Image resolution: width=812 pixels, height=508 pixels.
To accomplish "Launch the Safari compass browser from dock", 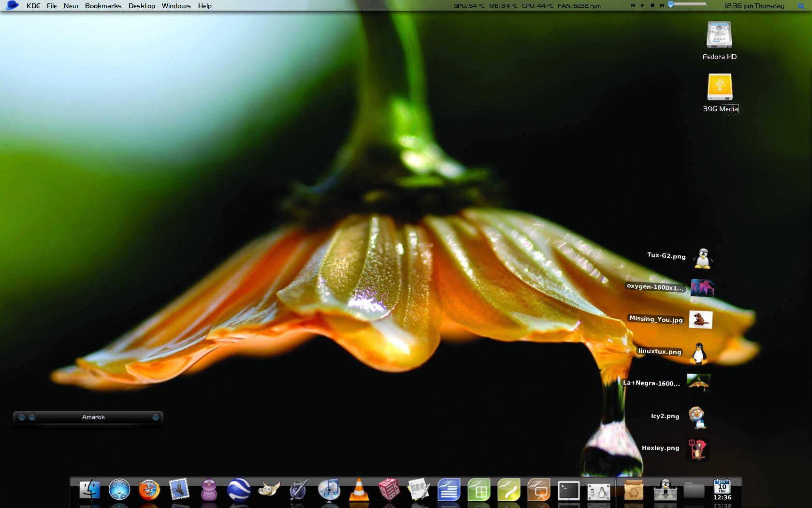I will (119, 490).
